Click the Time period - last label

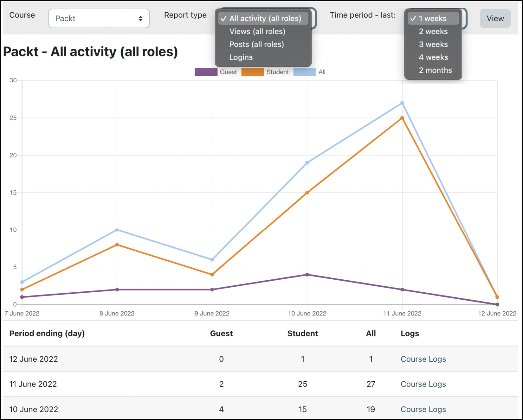363,15
